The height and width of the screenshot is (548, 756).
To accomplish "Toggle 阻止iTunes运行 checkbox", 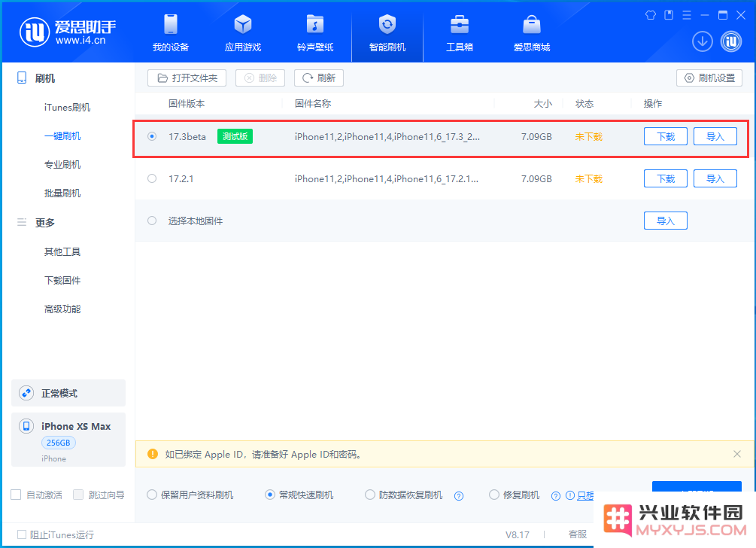I will [22, 534].
